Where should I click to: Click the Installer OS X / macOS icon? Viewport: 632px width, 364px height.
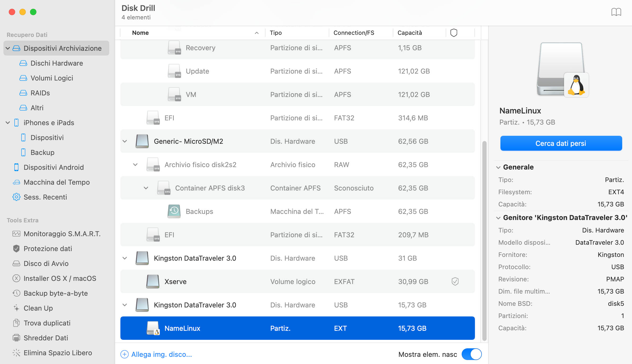[16, 278]
